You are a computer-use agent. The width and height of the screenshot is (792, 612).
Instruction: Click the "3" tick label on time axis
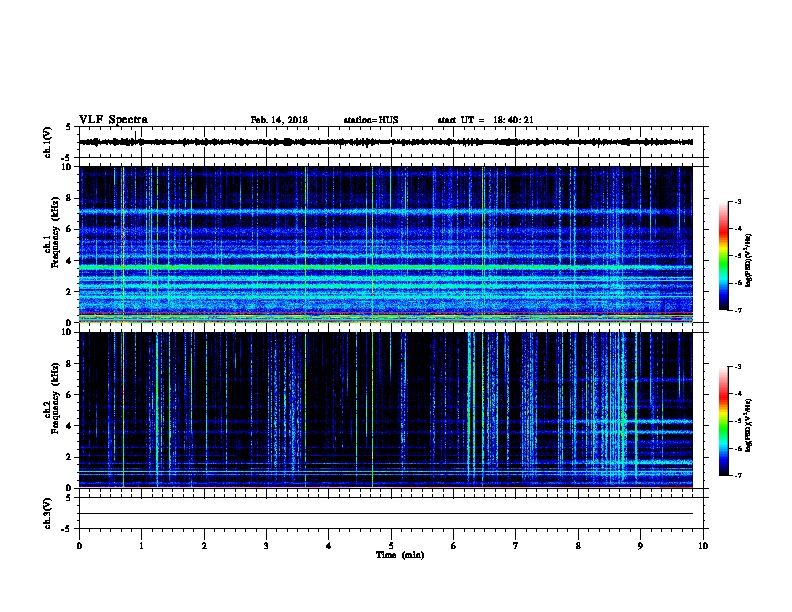(x=266, y=545)
